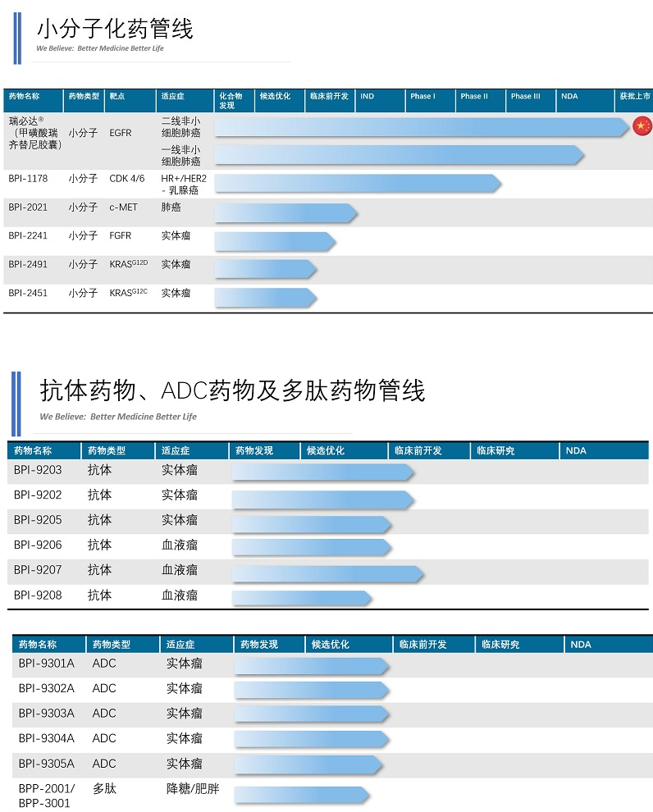Click the China flag approval icon
Image resolution: width=653 pixels, height=812 pixels.
click(642, 125)
